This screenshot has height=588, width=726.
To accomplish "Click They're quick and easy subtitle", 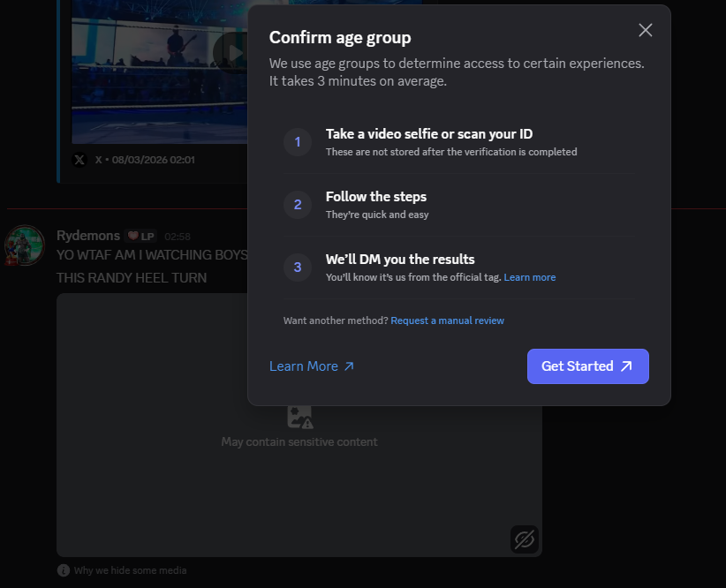I will [x=377, y=215].
